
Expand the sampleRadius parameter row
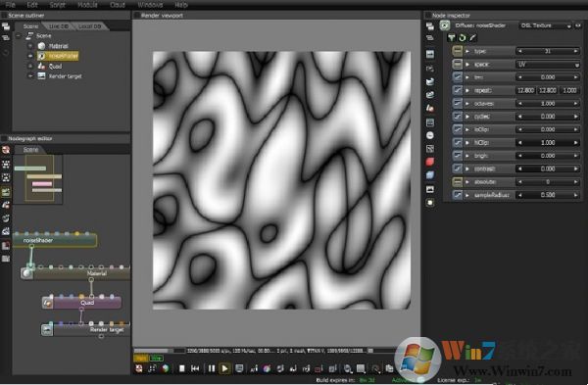pos(467,195)
